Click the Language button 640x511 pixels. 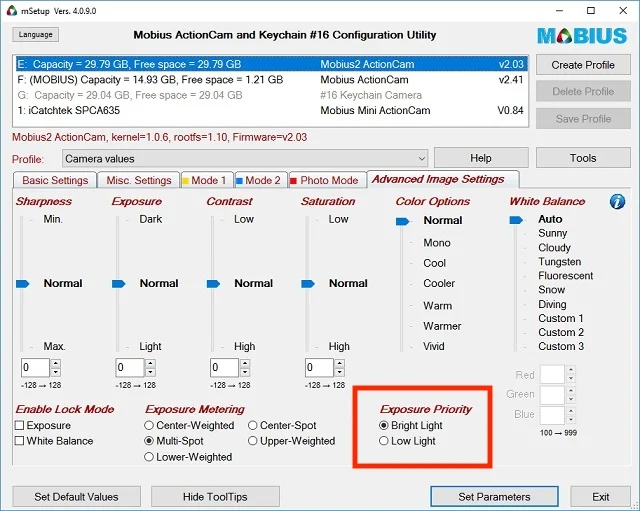point(36,35)
